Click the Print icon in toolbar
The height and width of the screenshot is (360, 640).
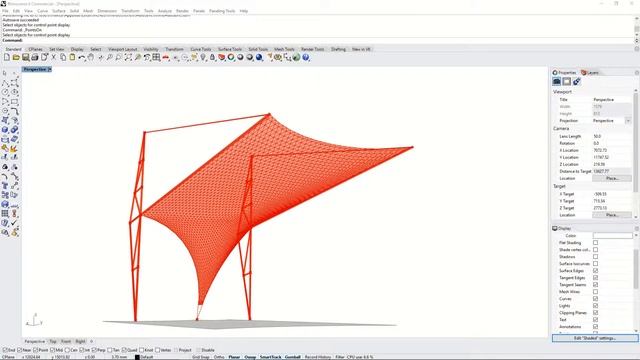point(35,58)
